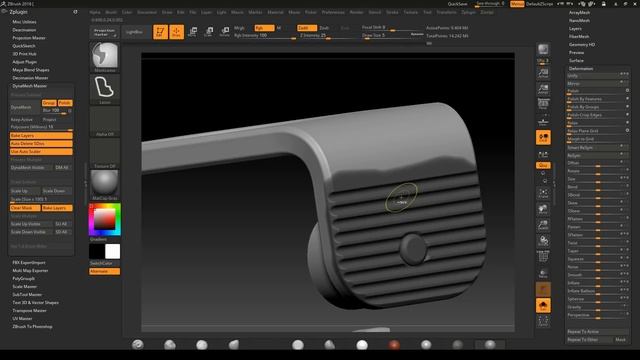Open the MatCap Gray material picker
The height and width of the screenshot is (360, 640).
click(x=105, y=184)
